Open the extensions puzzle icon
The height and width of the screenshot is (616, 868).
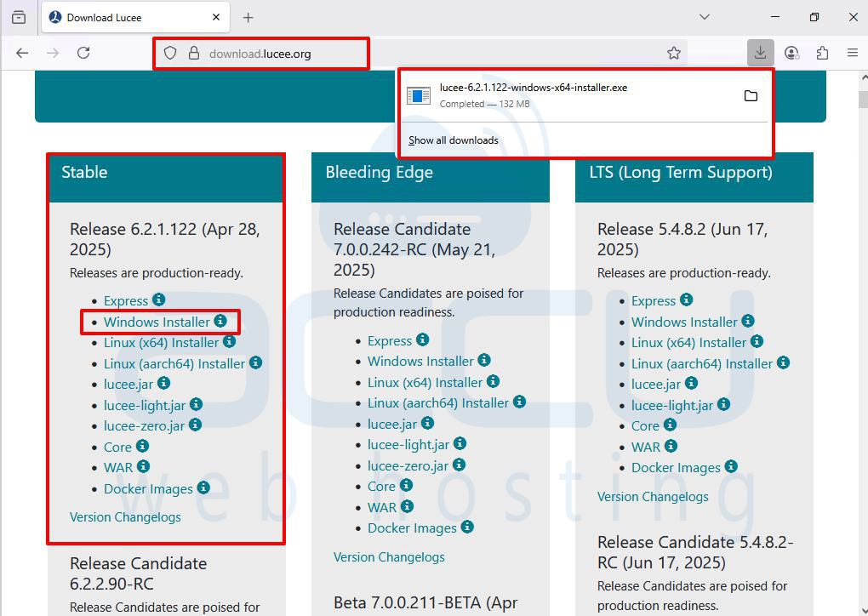pyautogui.click(x=823, y=53)
